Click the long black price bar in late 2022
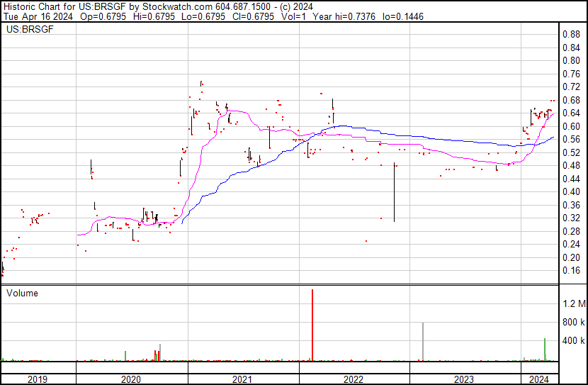The width and height of the screenshot is (588, 385). (x=394, y=192)
